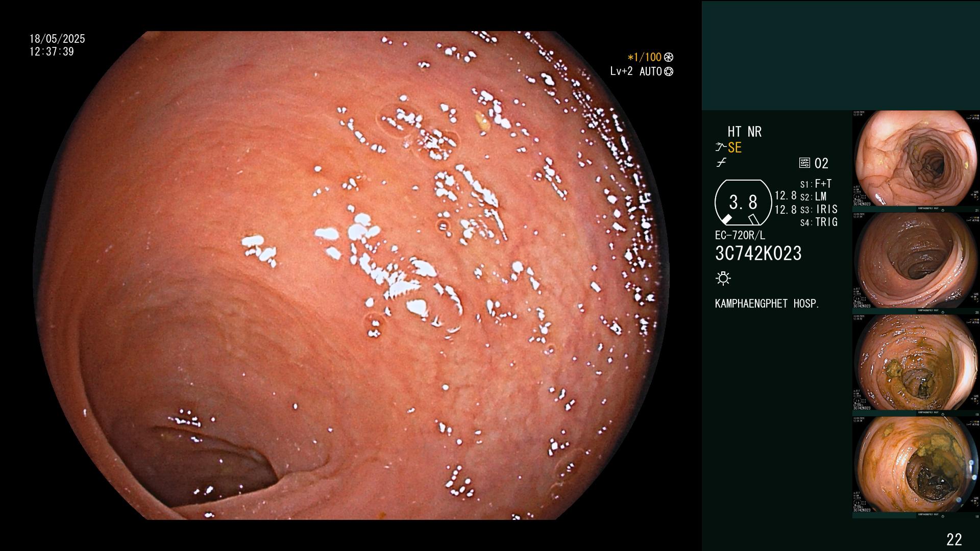This screenshot has width=980, height=551.
Task: Click the KAMPHAENGPHET HOSP. label
Action: (x=767, y=304)
